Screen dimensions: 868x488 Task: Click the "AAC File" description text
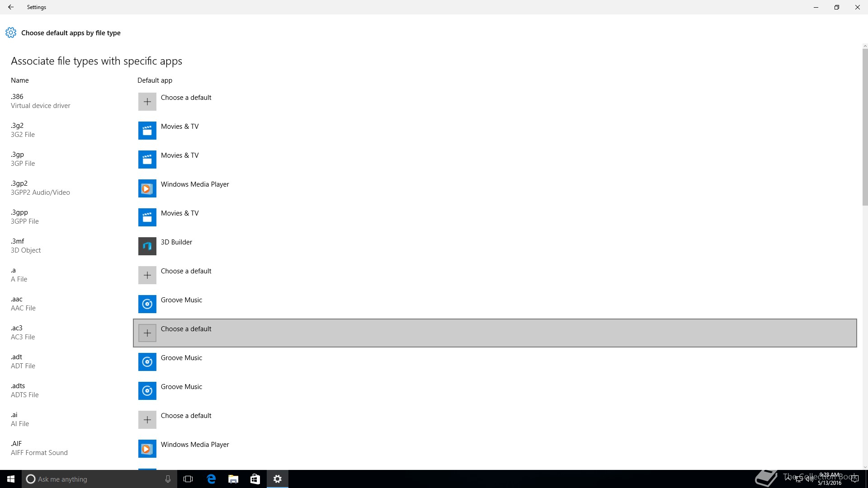click(x=23, y=308)
